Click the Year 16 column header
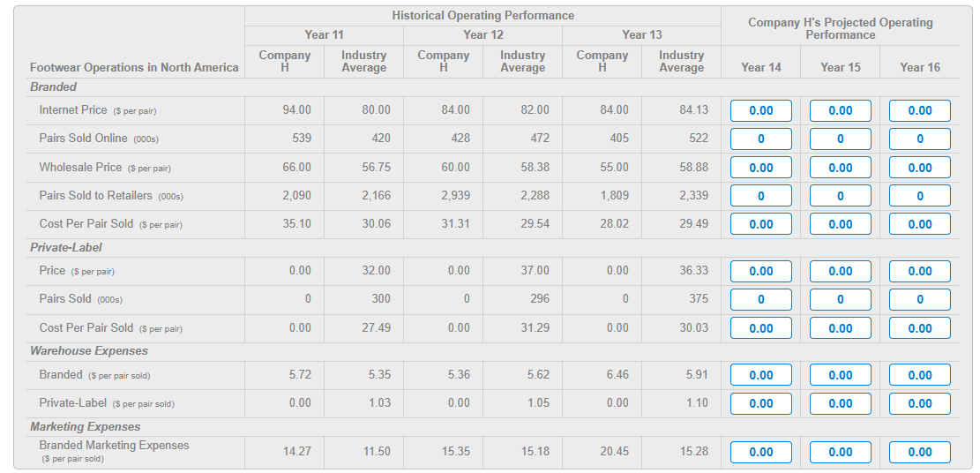 (919, 67)
